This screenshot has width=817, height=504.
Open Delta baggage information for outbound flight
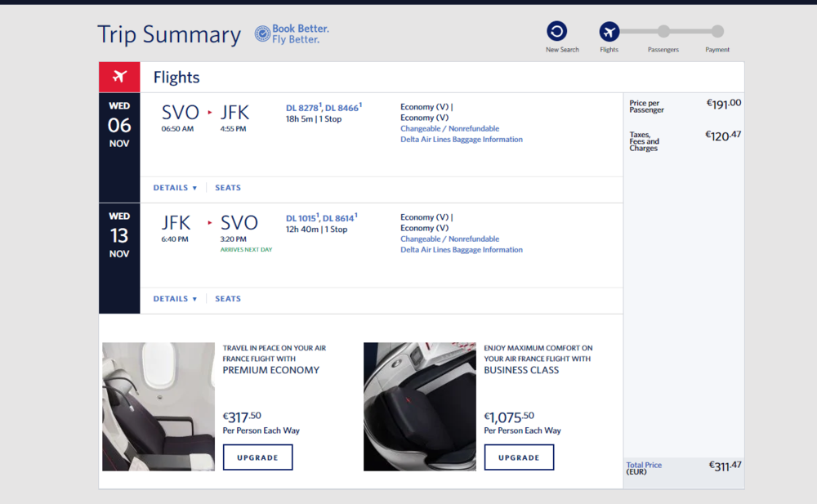pos(461,140)
